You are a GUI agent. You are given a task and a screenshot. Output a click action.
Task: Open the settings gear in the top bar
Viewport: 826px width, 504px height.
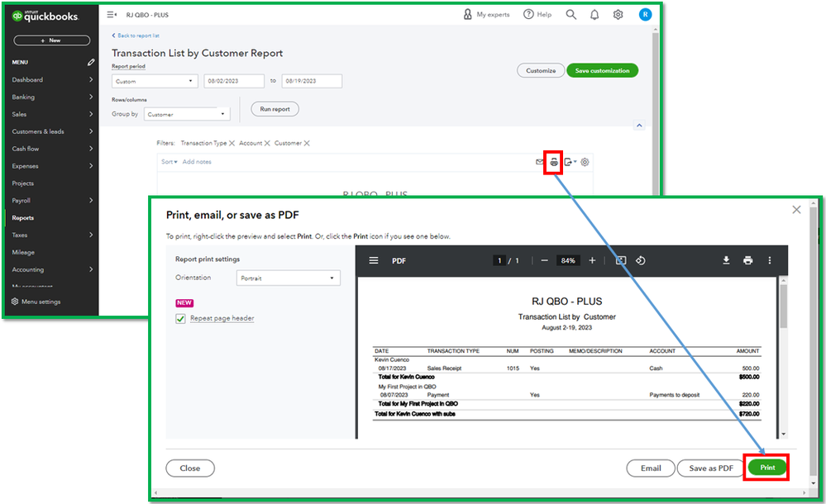618,15
